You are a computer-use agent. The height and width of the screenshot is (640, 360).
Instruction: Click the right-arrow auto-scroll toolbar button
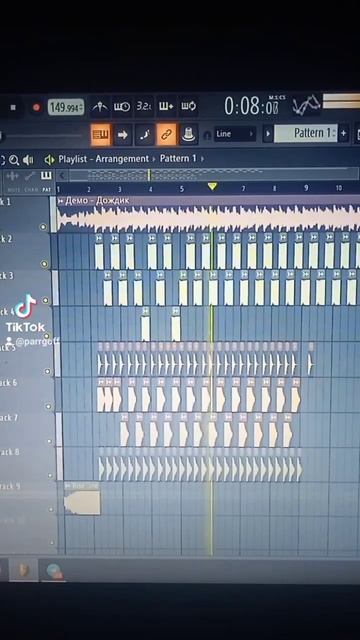click(123, 134)
